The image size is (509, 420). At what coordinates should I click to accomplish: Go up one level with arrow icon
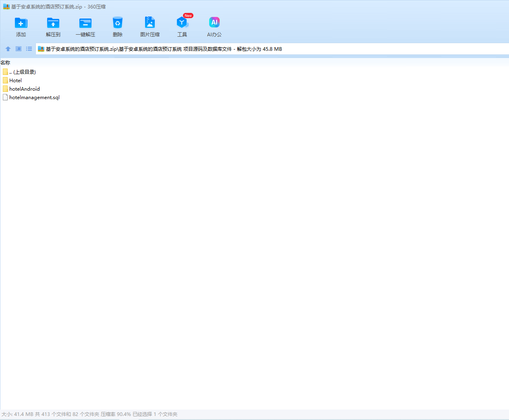pyautogui.click(x=8, y=49)
